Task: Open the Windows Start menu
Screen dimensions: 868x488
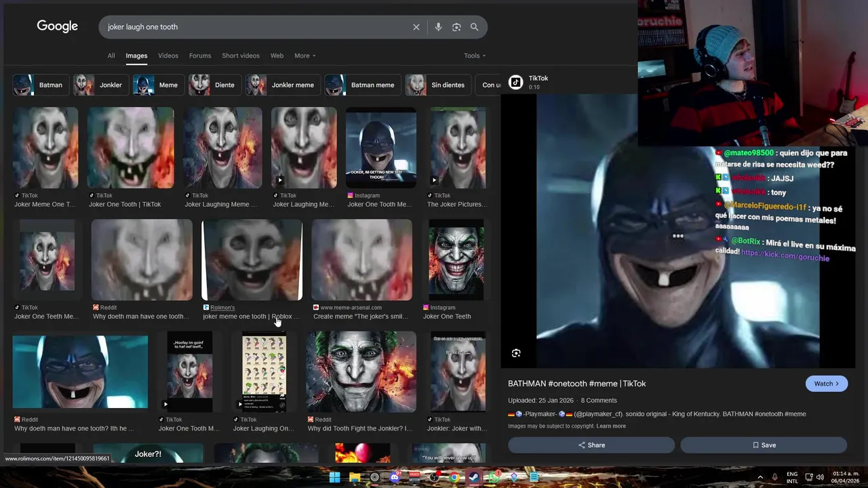Action: click(x=335, y=477)
